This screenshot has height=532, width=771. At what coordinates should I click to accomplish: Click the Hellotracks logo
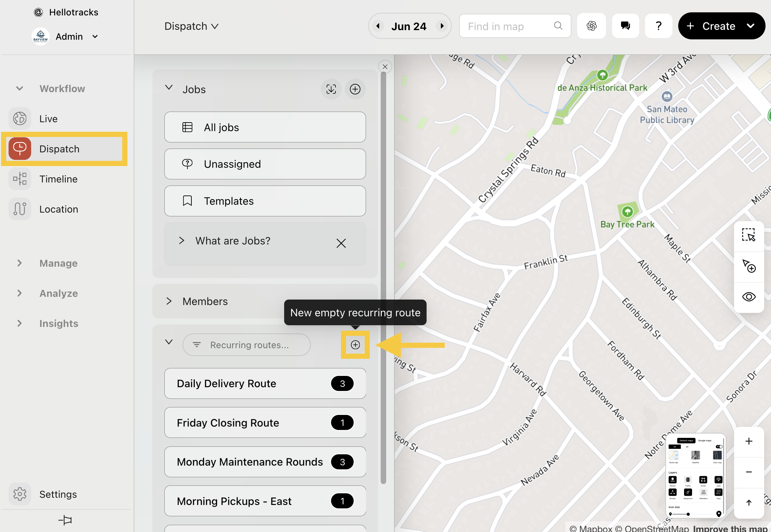pyautogui.click(x=38, y=12)
